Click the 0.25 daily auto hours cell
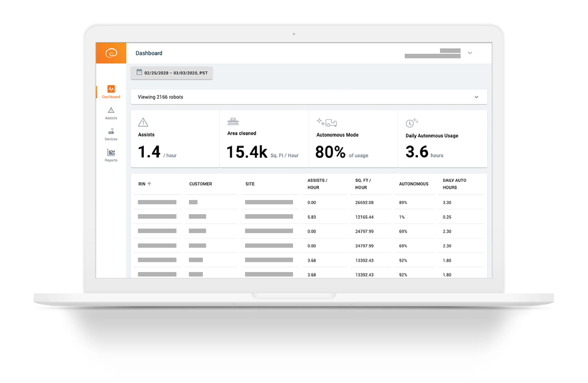The image size is (588, 383). pyautogui.click(x=447, y=217)
